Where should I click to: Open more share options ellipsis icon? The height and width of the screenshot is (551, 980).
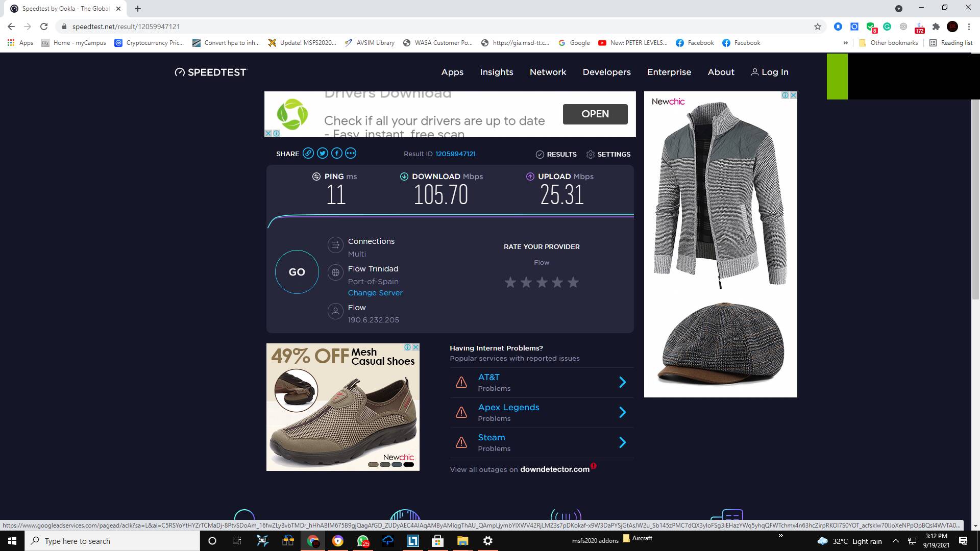tap(351, 153)
